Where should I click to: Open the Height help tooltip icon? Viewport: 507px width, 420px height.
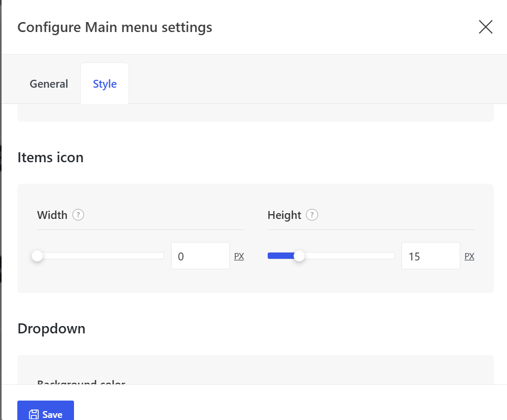tap(312, 215)
